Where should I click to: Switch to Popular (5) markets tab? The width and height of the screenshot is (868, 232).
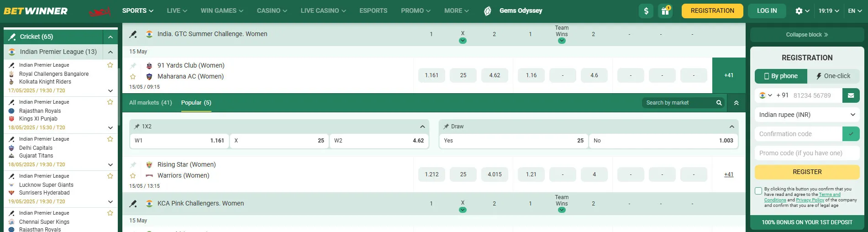click(196, 103)
